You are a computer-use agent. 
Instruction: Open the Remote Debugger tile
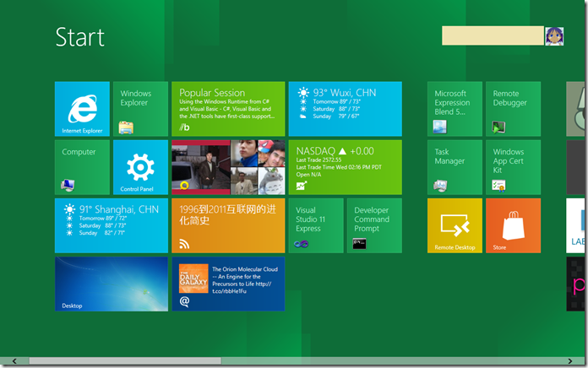(514, 109)
